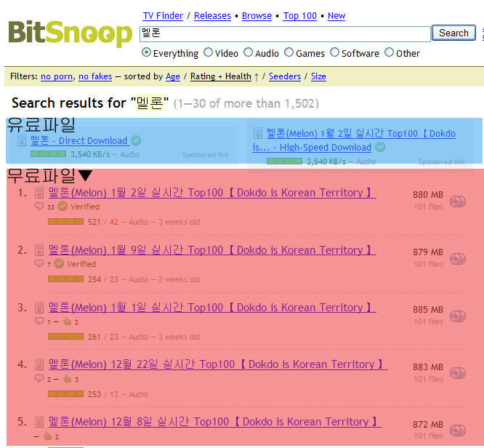The height and width of the screenshot is (448, 484).
Task: Click the Search button
Action: [453, 33]
